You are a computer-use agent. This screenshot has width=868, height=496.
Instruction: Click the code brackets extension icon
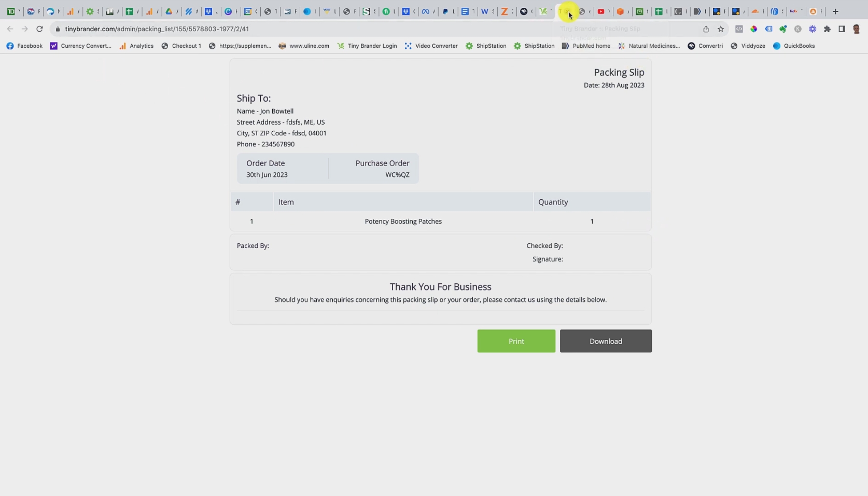point(739,29)
